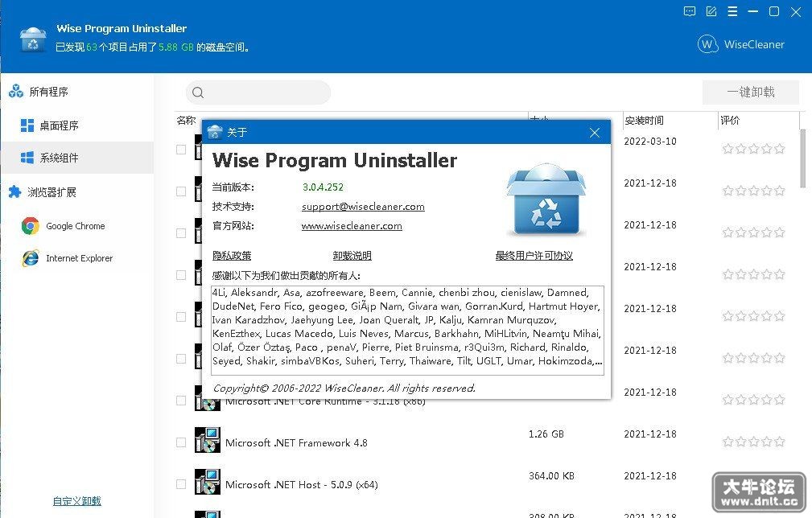Click the 自定义卸载 link
The width and height of the screenshot is (812, 518).
pos(77,501)
